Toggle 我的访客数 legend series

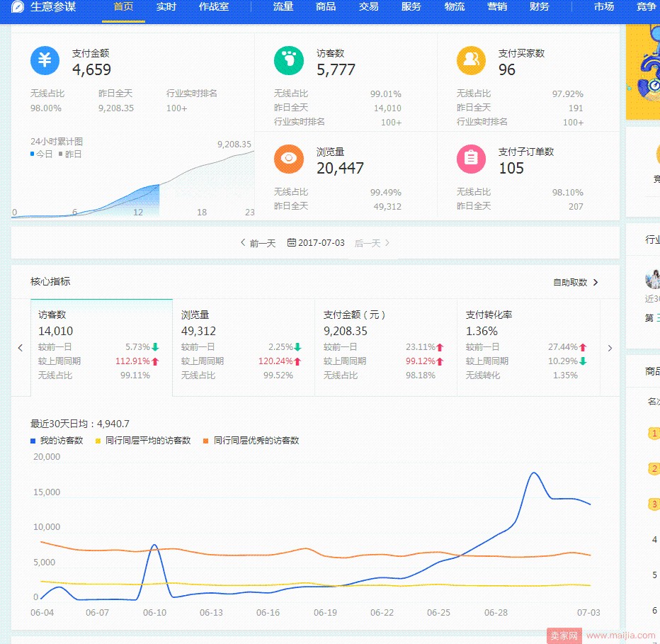point(57,441)
